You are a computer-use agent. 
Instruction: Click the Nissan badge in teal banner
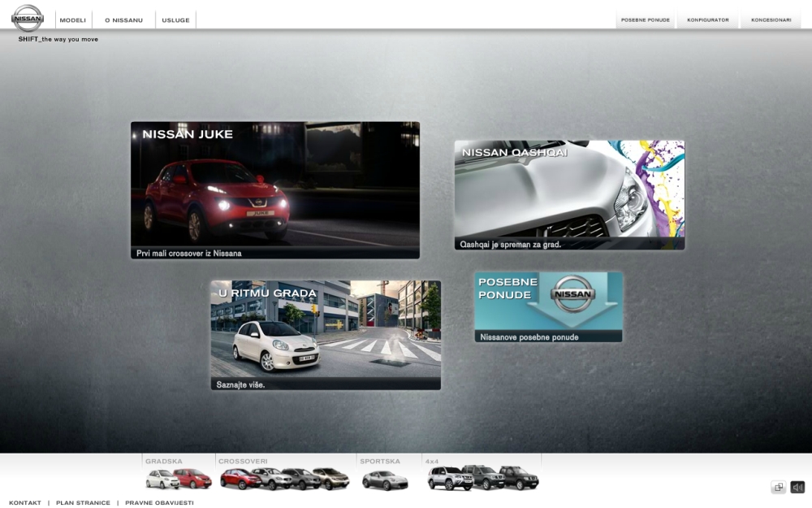pos(572,294)
